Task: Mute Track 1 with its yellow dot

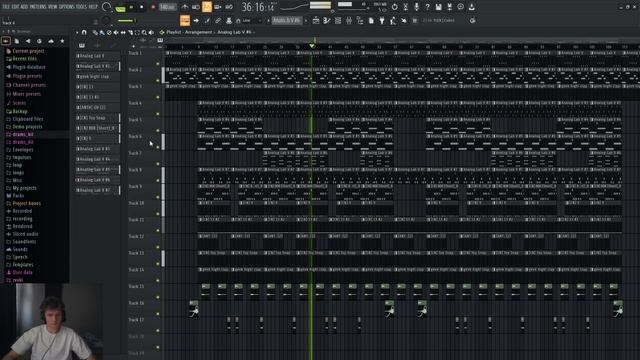Action: coord(158,64)
